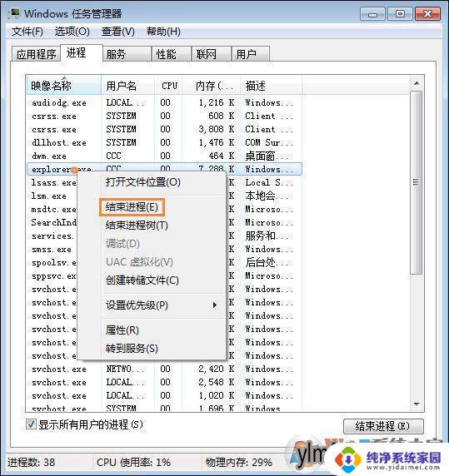Sort by CPU column header
Viewport: 449px width, 476px height.
[x=168, y=86]
